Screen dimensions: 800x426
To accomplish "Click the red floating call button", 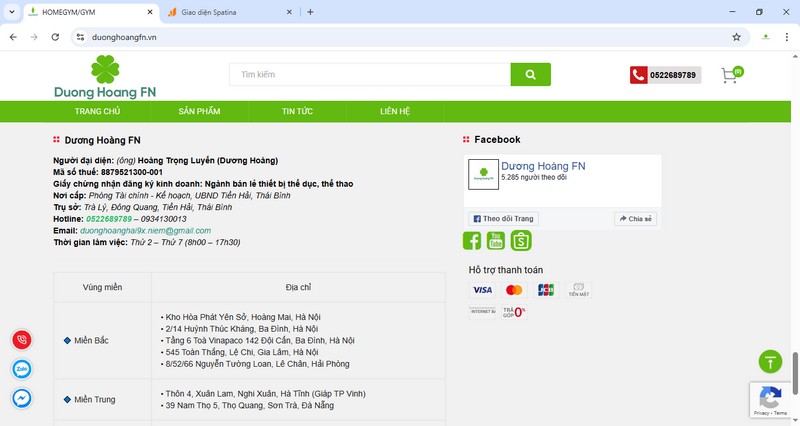I will coord(22,340).
